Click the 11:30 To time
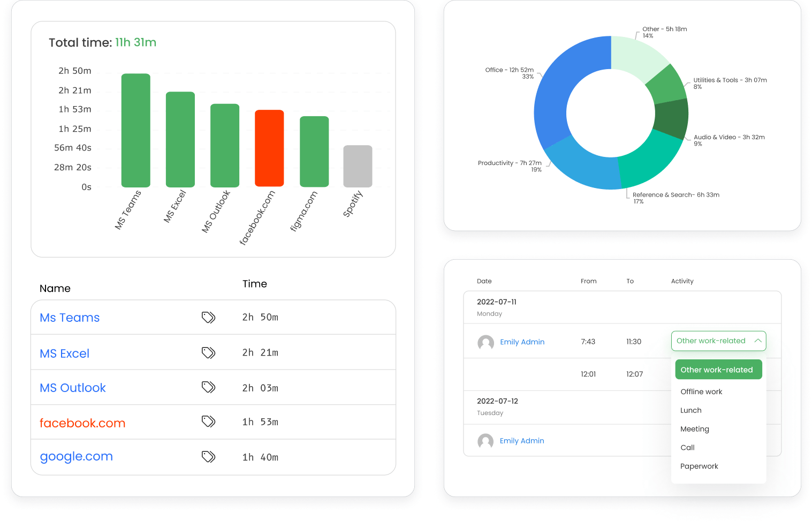 point(634,342)
